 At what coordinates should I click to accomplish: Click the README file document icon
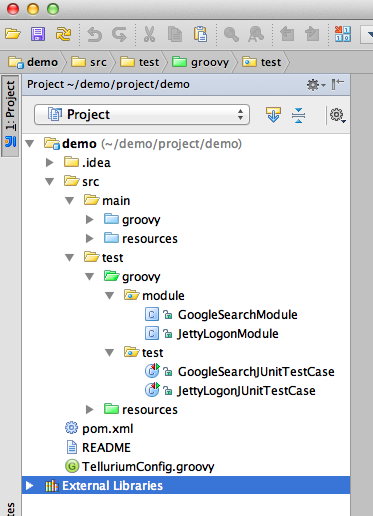coord(72,447)
